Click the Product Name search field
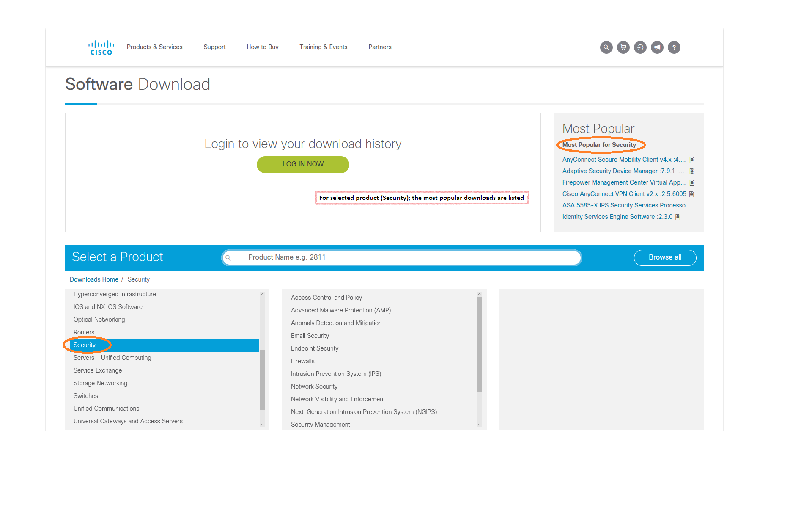Viewport: 812px width, 508px height. pos(402,257)
